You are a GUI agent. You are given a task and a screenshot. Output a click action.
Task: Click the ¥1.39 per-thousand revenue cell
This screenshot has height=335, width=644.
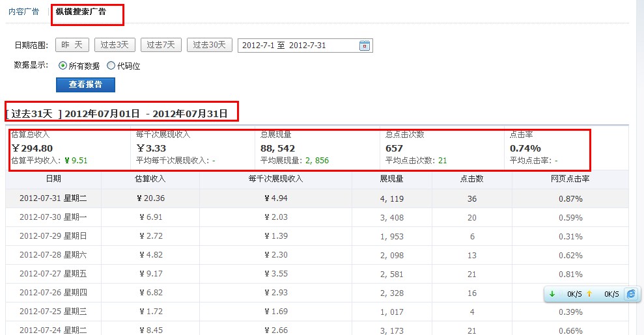276,236
